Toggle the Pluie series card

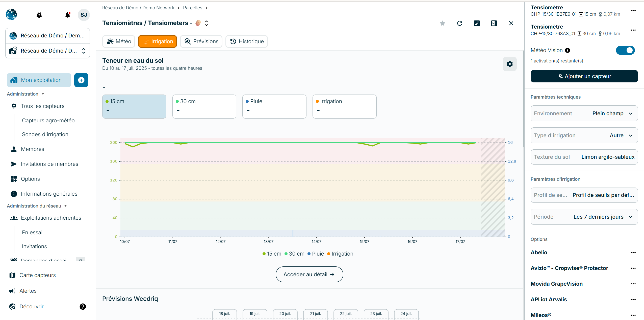click(274, 106)
